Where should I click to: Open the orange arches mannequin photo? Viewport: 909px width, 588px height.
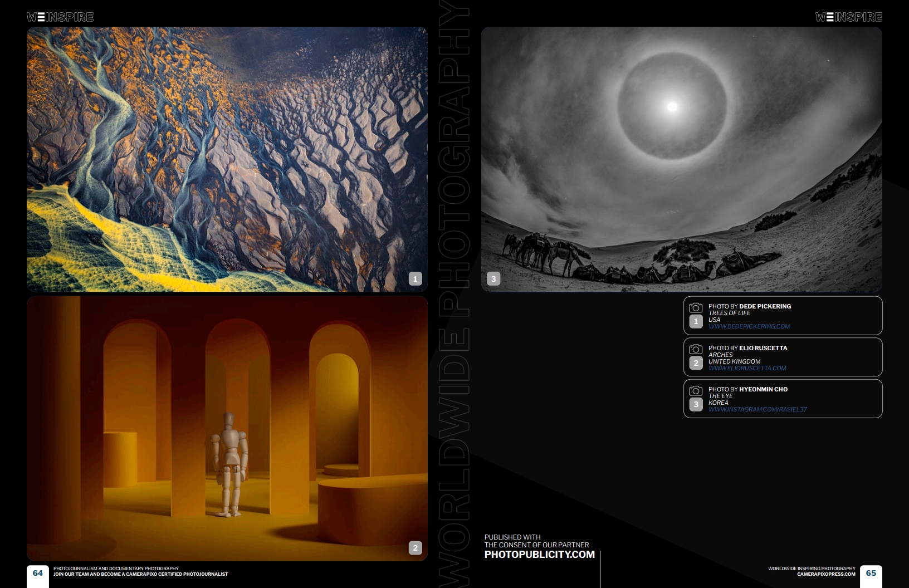[227, 429]
